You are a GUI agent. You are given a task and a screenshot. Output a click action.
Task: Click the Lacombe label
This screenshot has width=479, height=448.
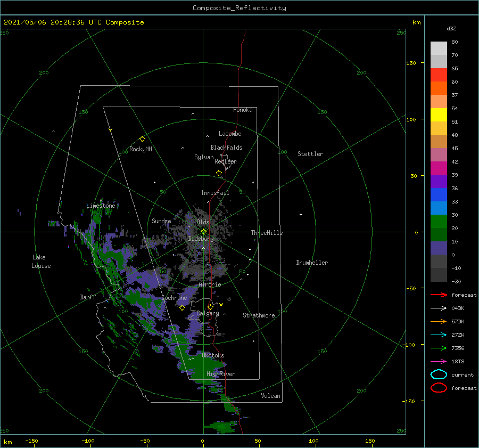[230, 134]
